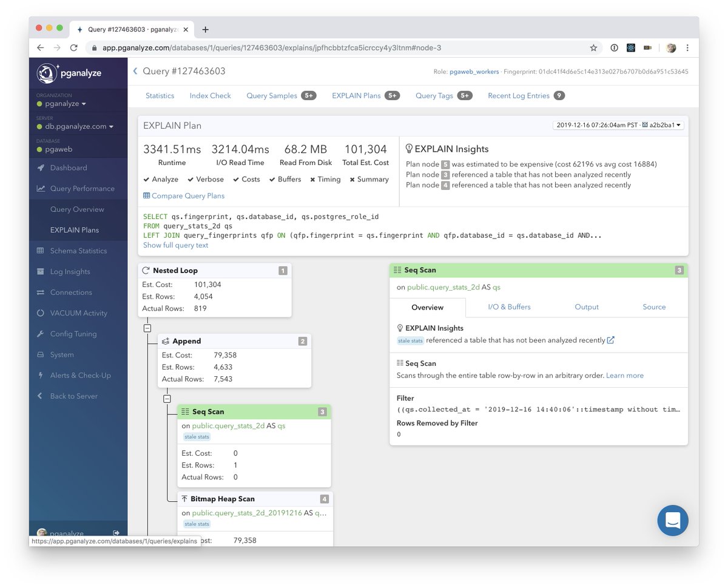Open the Intercom chat bubble
This screenshot has height=588, width=728.
point(673,520)
